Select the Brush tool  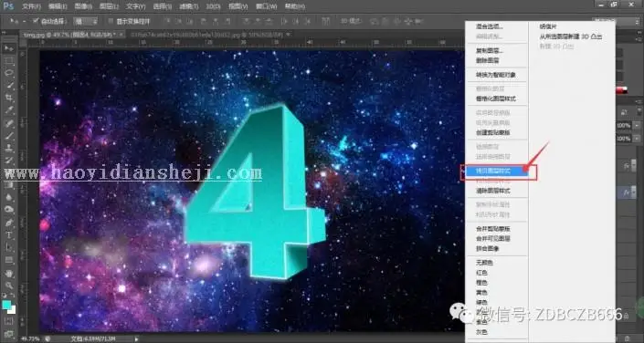(8, 136)
